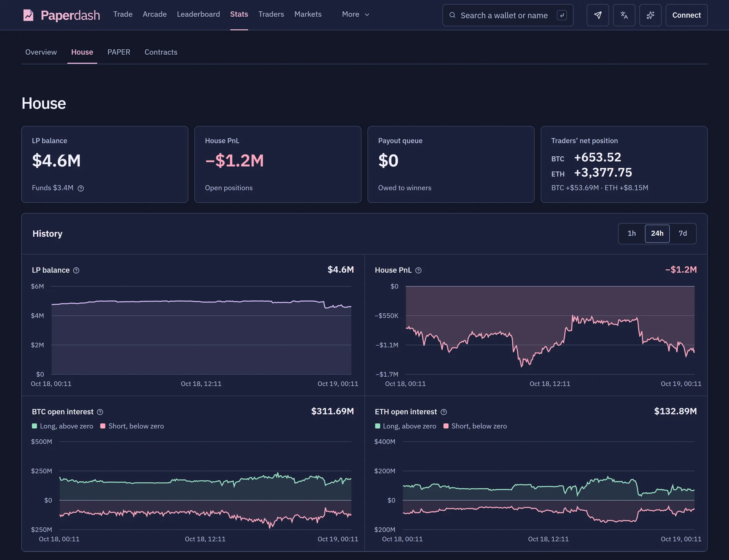Open the Leaderboard page
This screenshot has width=729, height=560.
tap(198, 14)
